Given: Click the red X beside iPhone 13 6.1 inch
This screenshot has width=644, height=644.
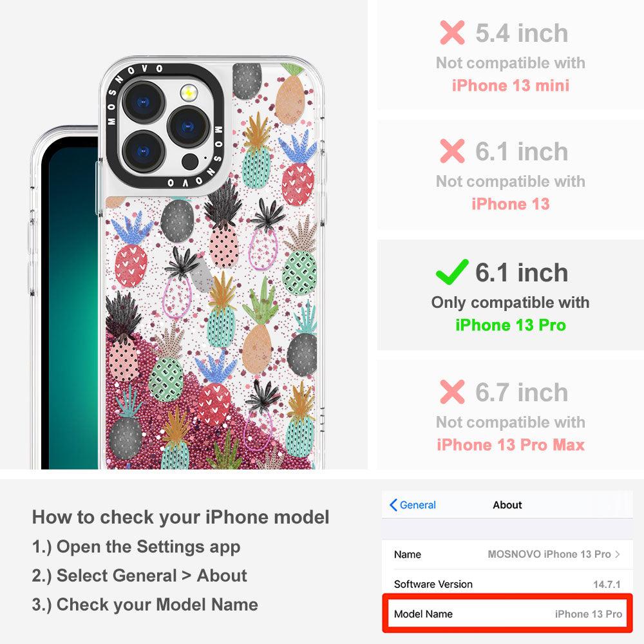Looking at the screenshot, I should point(452,151).
